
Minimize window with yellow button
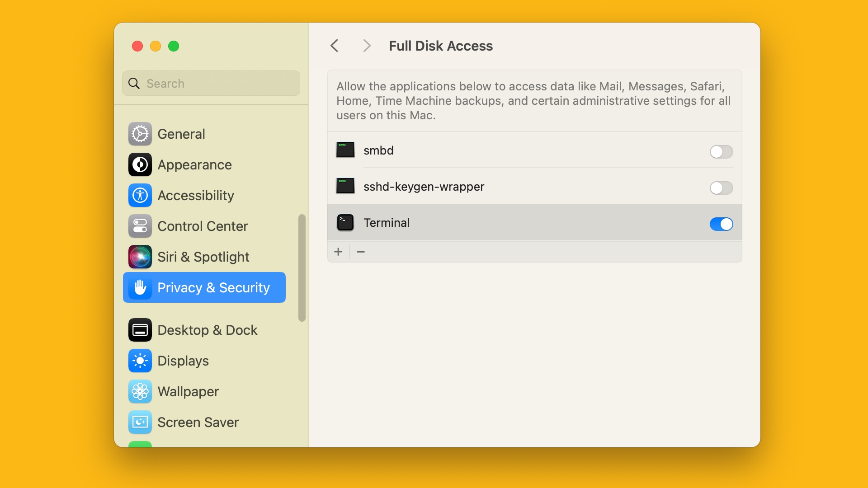[x=156, y=46]
